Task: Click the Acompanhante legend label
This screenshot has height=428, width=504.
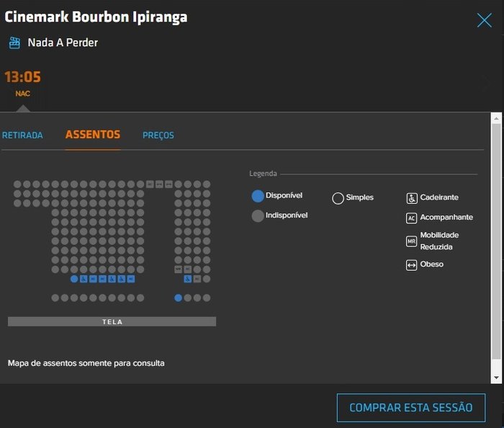Action: point(446,218)
